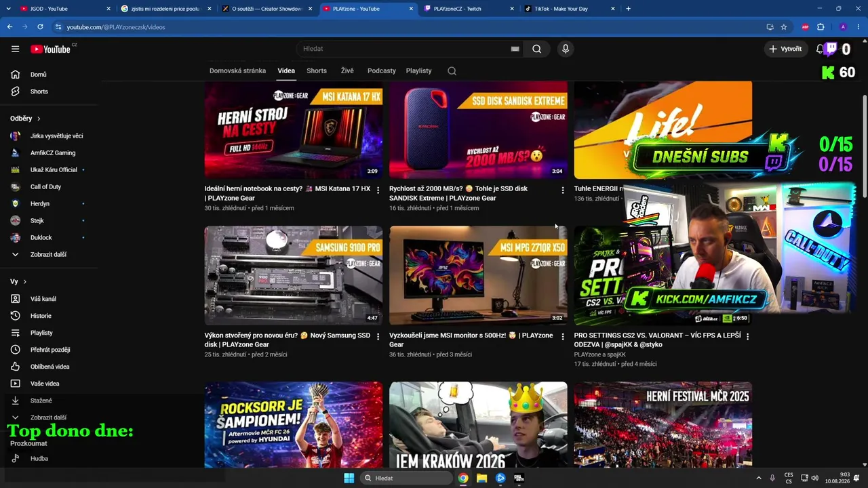Open the MSI MPG 271QR X50 thumbnail
The width and height of the screenshot is (868, 488).
(478, 276)
